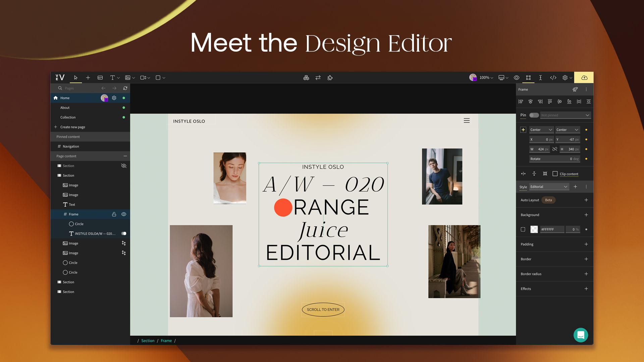Click Create new page
This screenshot has height=362, width=644.
click(73, 127)
